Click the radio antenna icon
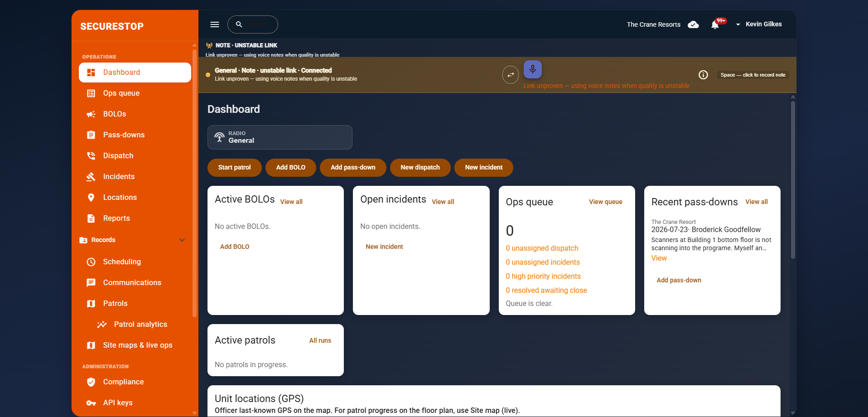This screenshot has height=417, width=868. 219,137
